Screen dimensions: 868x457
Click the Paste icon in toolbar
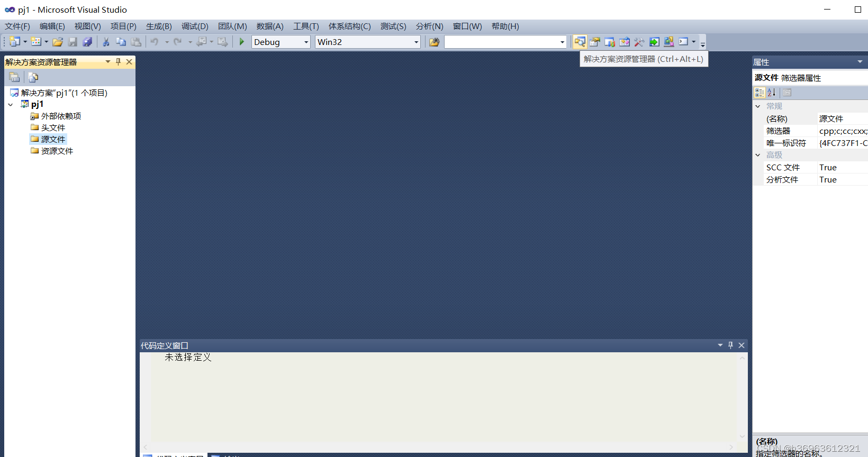click(x=136, y=42)
